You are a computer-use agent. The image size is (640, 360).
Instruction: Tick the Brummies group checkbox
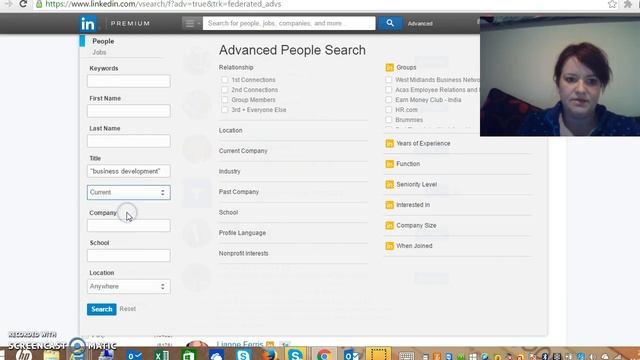389,120
